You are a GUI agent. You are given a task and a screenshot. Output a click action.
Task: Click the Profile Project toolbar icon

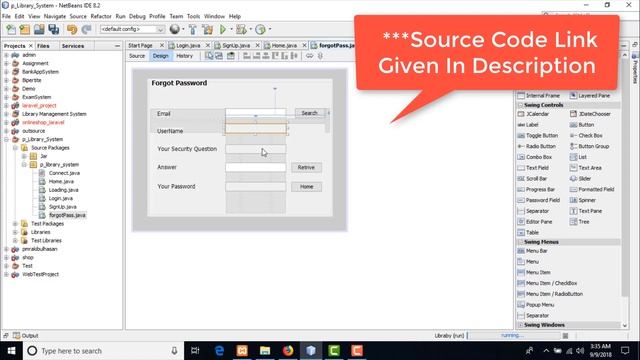[x=260, y=29]
